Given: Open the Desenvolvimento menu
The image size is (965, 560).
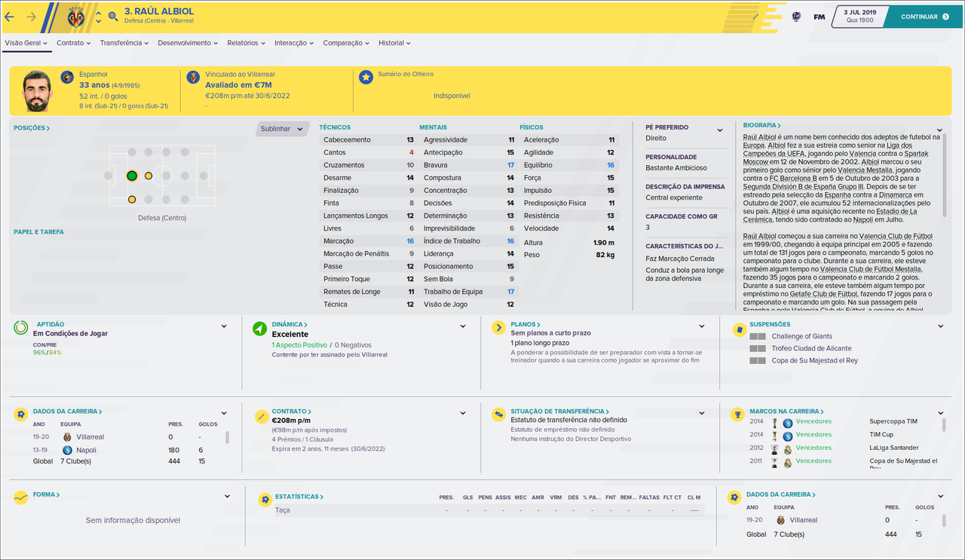Looking at the screenshot, I should pyautogui.click(x=188, y=43).
